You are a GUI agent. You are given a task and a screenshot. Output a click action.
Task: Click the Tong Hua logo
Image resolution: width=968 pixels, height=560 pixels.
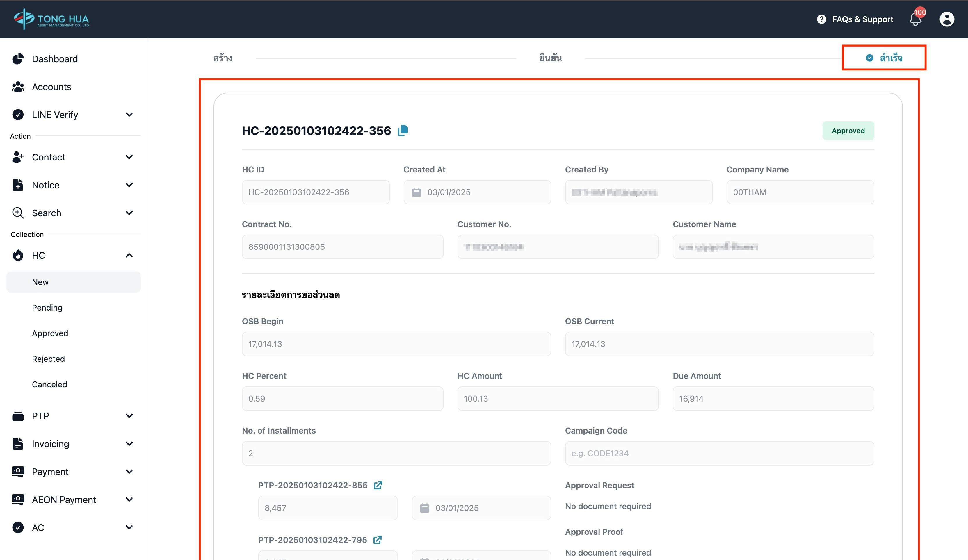click(x=51, y=19)
